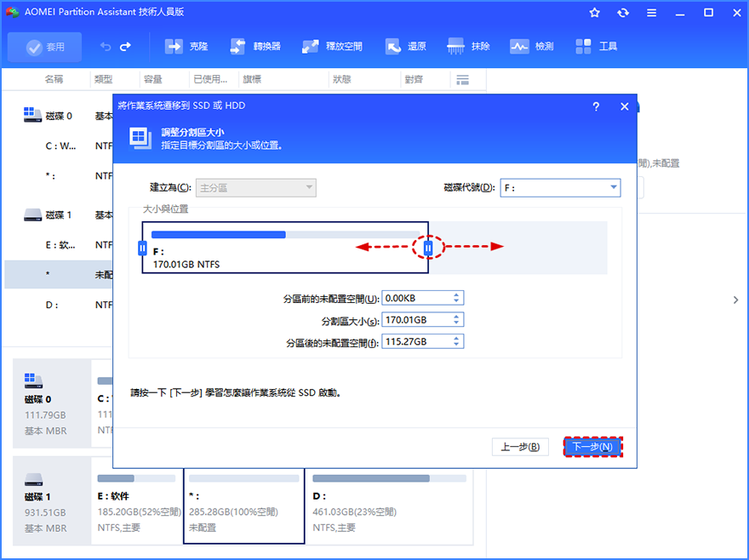Open the 轉換器 converter tool

click(x=255, y=46)
